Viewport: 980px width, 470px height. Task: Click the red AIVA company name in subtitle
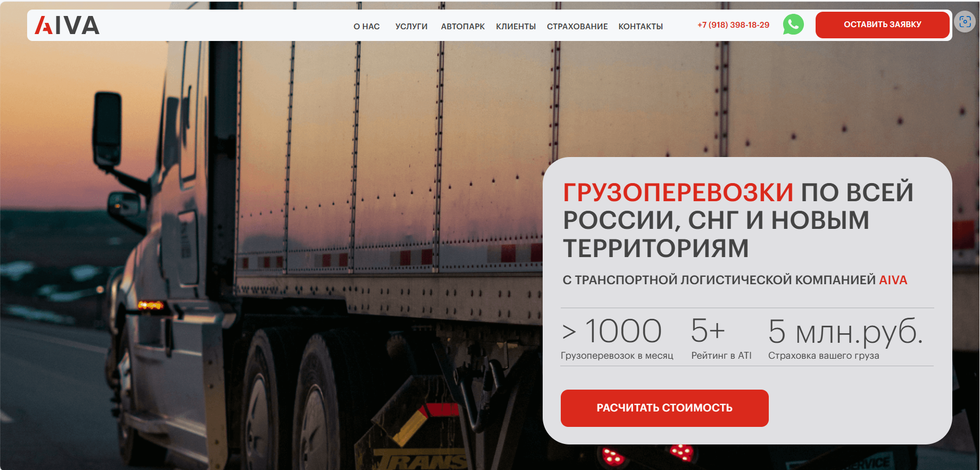893,280
